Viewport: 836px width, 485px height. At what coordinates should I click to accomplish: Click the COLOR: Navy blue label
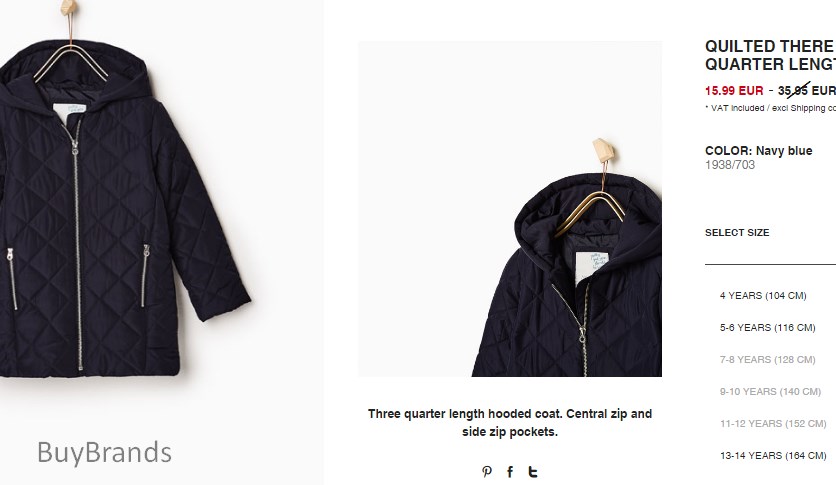759,151
